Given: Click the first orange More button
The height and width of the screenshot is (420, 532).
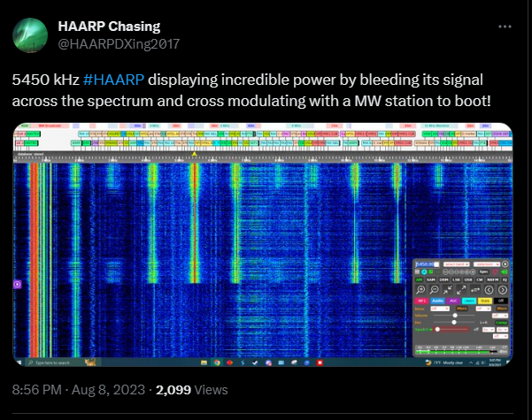Looking at the screenshot, I should [461, 309].
